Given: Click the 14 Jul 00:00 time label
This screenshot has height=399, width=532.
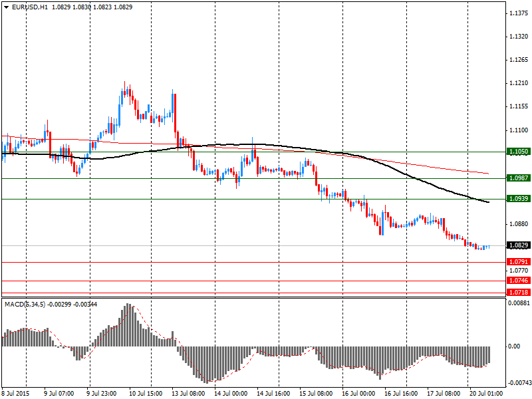Looking at the screenshot, I should (x=231, y=394).
